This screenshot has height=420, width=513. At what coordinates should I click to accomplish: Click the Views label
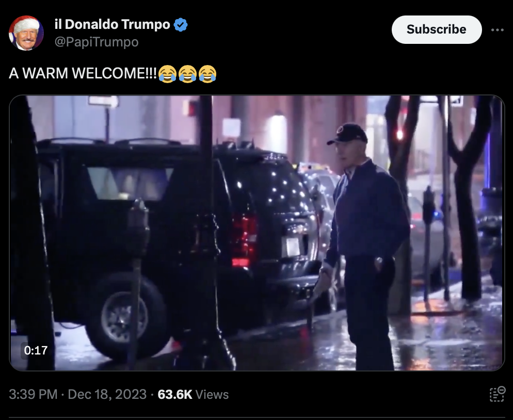[212, 395]
